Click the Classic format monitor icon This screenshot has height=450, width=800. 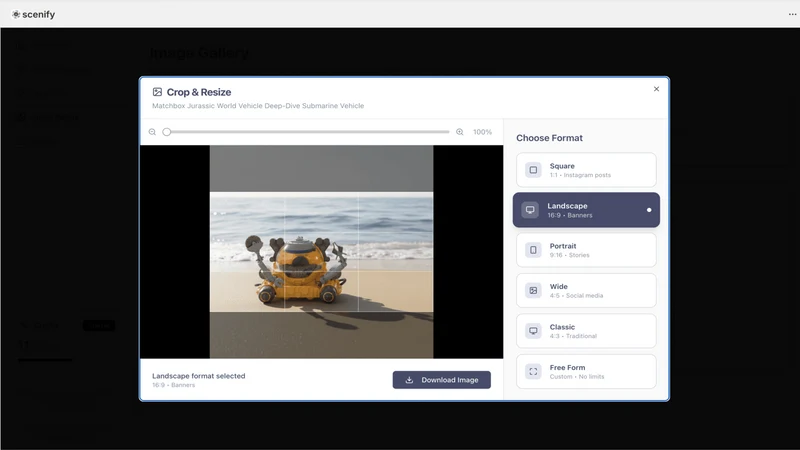point(533,331)
